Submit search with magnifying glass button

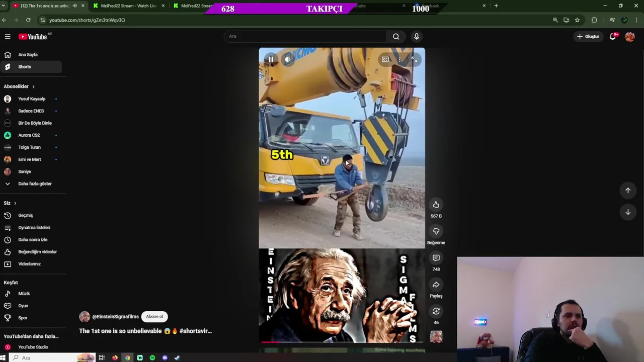click(x=396, y=36)
